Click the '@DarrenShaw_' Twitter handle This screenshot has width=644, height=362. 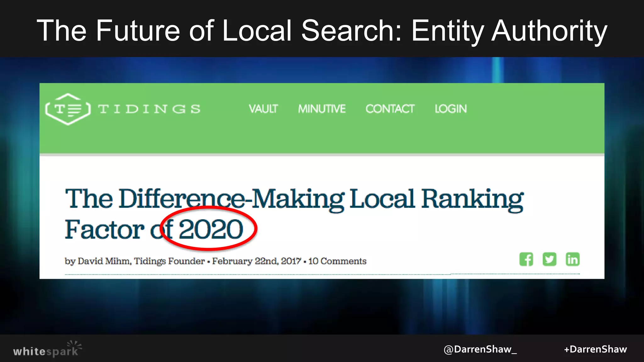tap(480, 349)
